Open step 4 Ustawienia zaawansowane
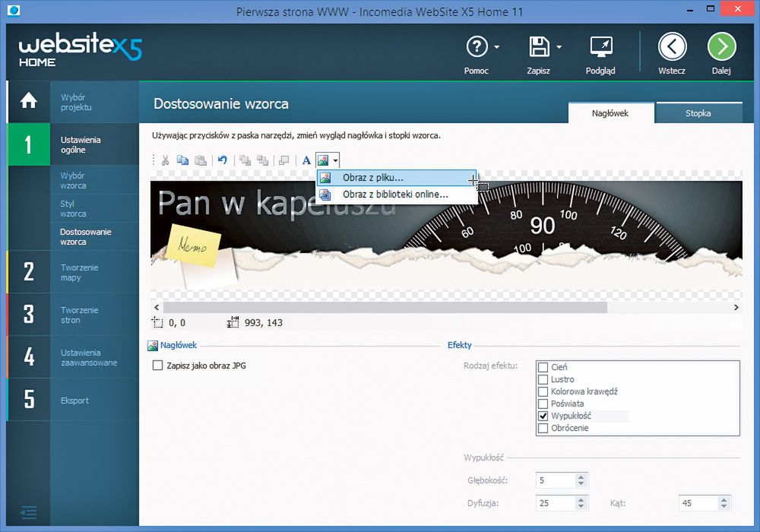 73,357
